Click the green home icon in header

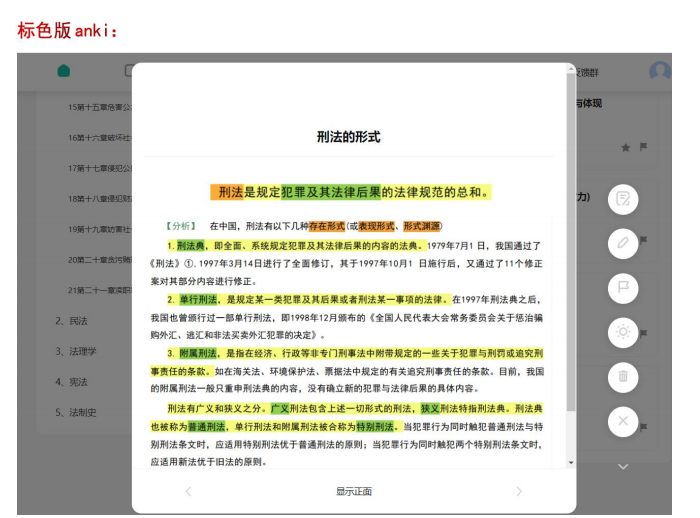[x=64, y=71]
